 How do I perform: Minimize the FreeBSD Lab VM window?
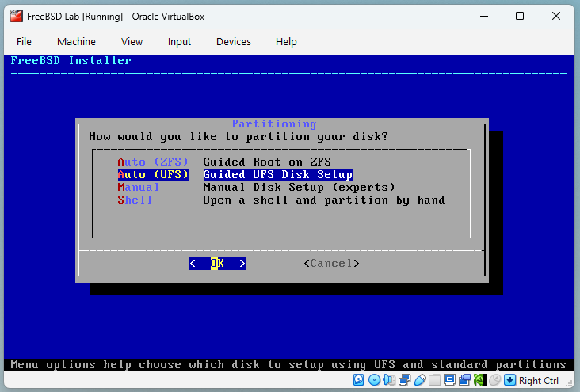click(484, 16)
